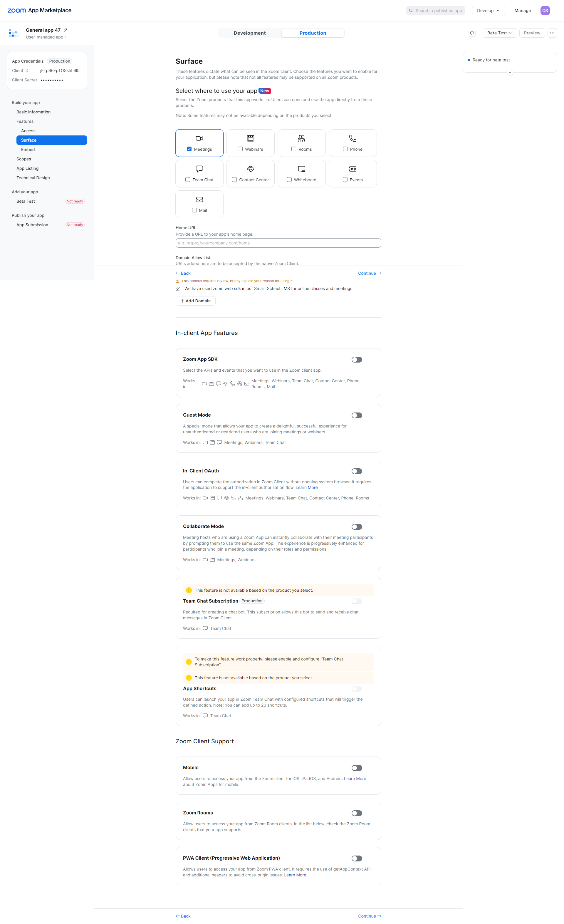Enable the Zoom App SDK toggle
This screenshot has height=924, width=564.
[357, 360]
